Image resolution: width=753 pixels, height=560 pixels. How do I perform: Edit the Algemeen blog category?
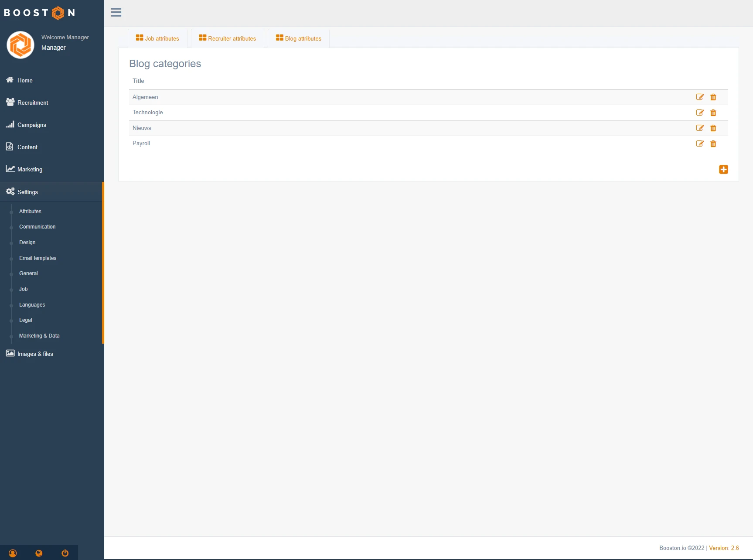(700, 97)
